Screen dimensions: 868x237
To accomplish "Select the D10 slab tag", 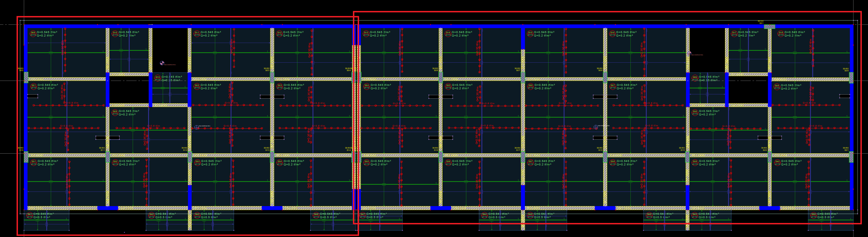I will coord(115,33).
